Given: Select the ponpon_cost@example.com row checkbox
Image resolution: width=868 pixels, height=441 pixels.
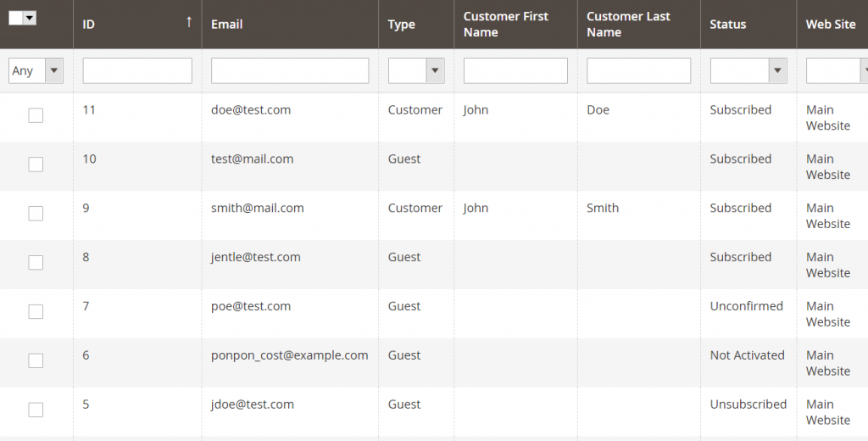Looking at the screenshot, I should 36,360.
